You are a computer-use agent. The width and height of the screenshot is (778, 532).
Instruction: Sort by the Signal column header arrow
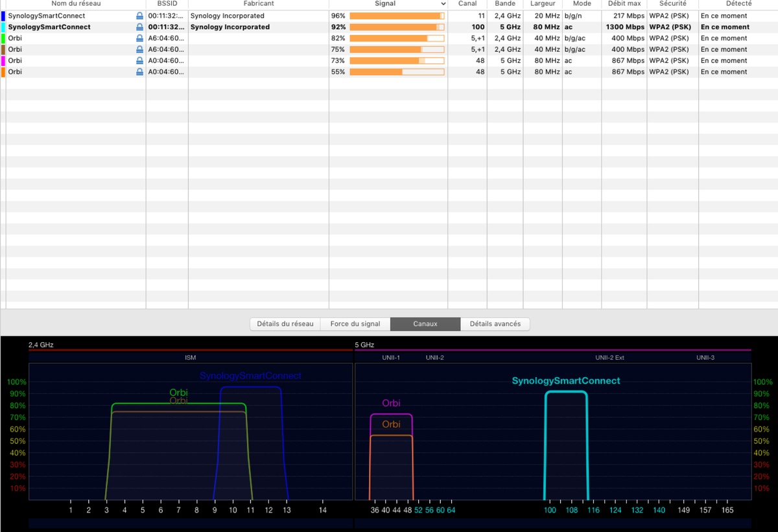[x=443, y=4]
